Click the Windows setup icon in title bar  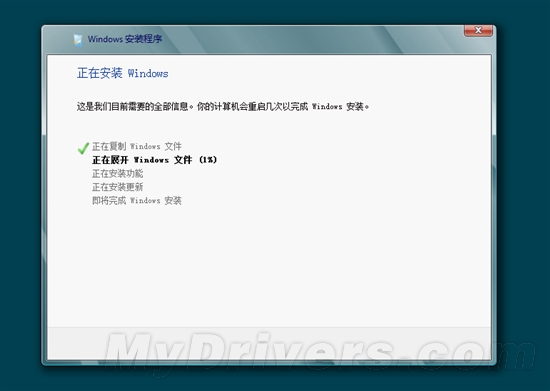pos(78,39)
